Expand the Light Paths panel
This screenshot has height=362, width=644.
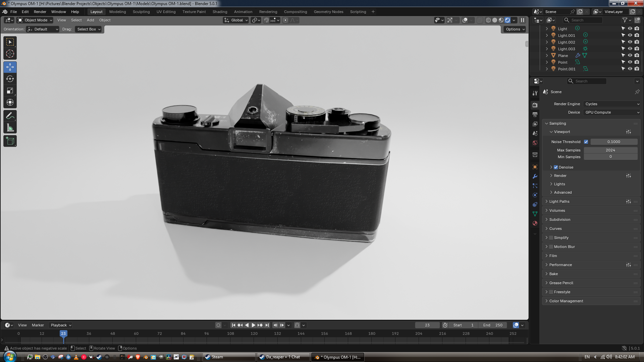point(559,201)
